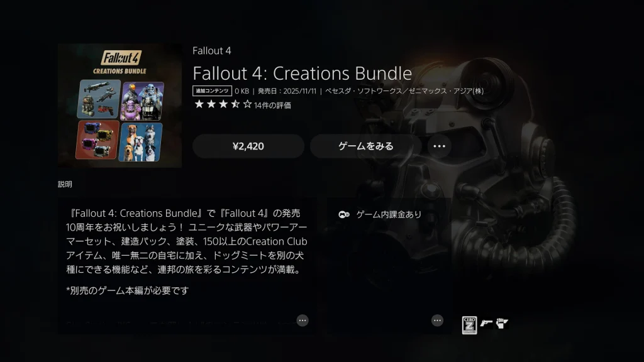Screen dimensions: 644x362
Task: Click the ゲーム内課金あり label
Action: 389,214
